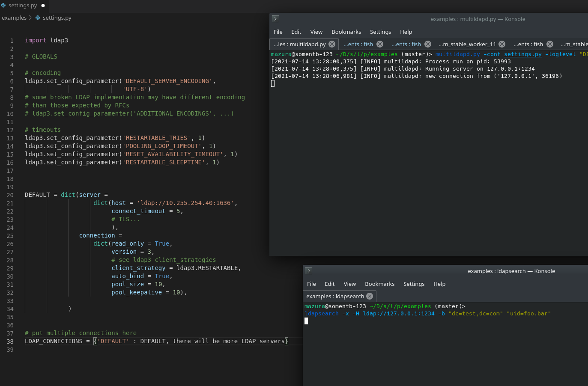
Task: Open View menu in ldapsearch Konsole window
Action: coord(349,284)
